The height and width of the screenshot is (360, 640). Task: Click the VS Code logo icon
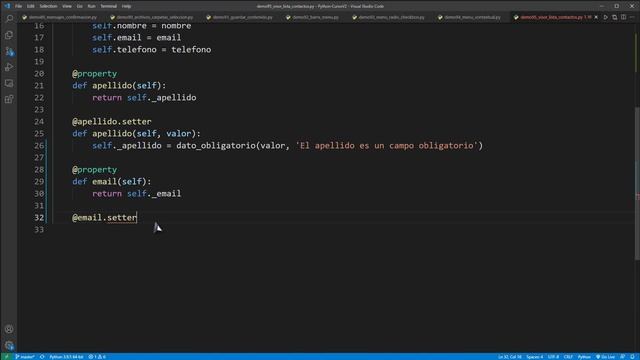(7, 6)
